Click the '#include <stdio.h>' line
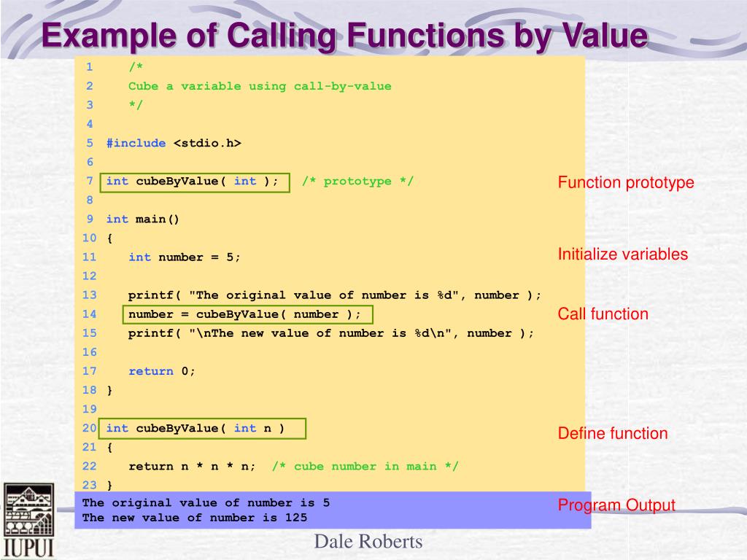The image size is (747, 560). 174,143
